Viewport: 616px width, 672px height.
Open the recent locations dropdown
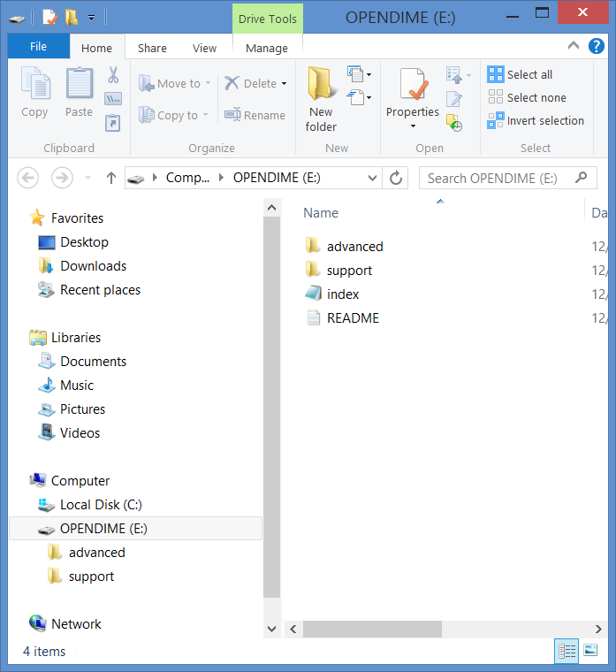click(87, 178)
